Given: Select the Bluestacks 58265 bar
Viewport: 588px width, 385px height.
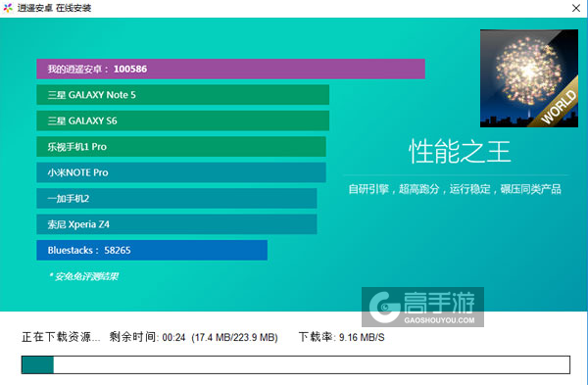Looking at the screenshot, I should coord(152,250).
